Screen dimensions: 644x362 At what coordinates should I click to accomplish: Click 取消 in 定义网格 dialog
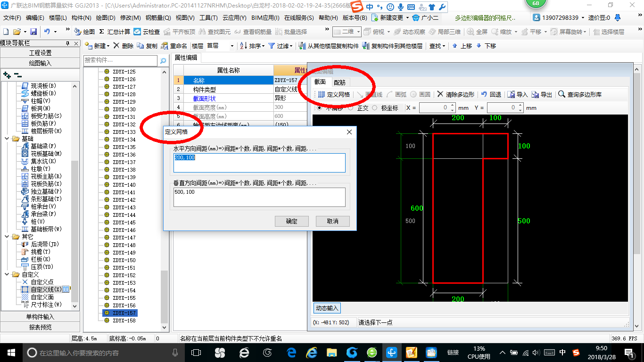coord(333,221)
